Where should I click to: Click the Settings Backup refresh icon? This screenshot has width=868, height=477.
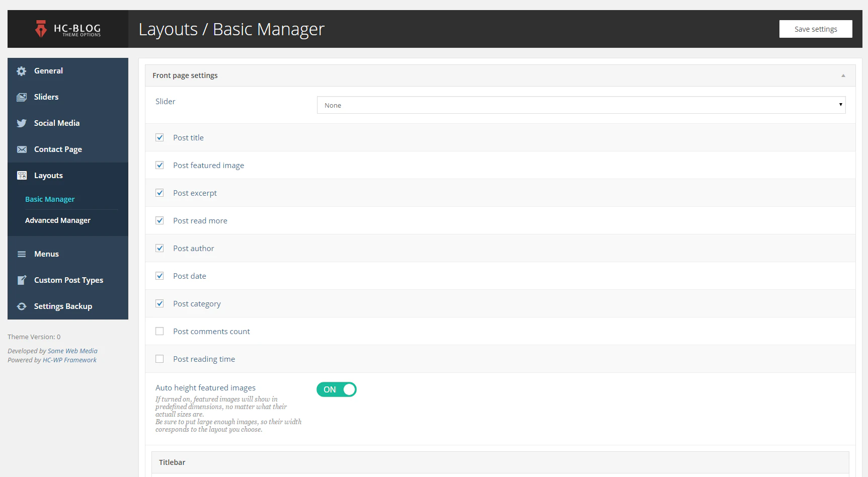click(x=22, y=306)
